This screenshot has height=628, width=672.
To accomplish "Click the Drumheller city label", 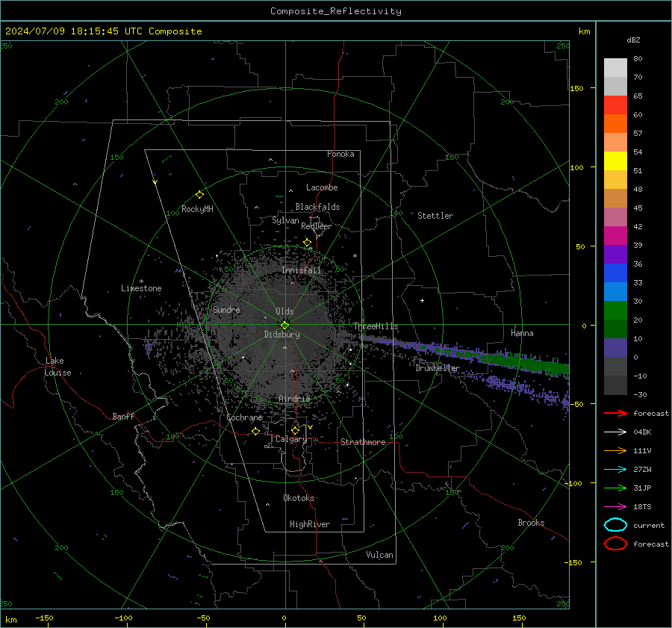I will pyautogui.click(x=437, y=368).
